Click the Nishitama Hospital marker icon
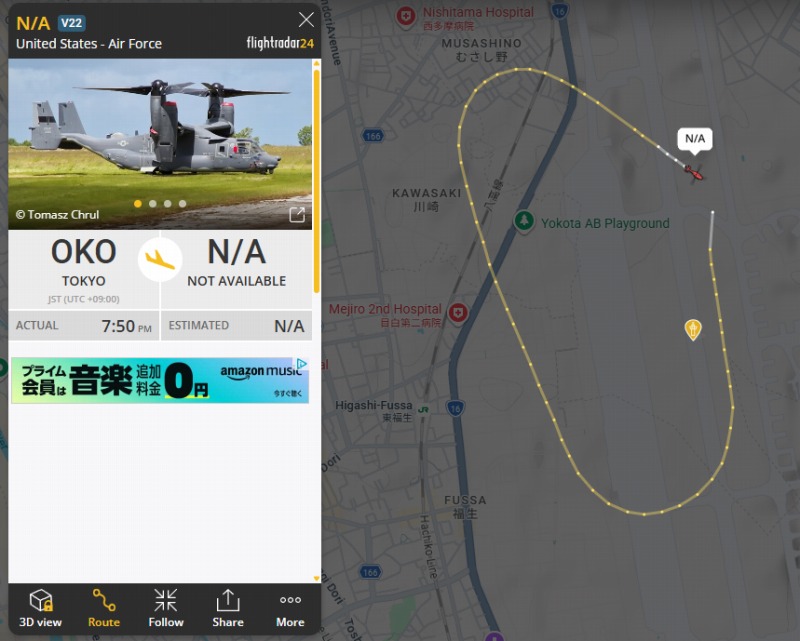 pos(406,16)
